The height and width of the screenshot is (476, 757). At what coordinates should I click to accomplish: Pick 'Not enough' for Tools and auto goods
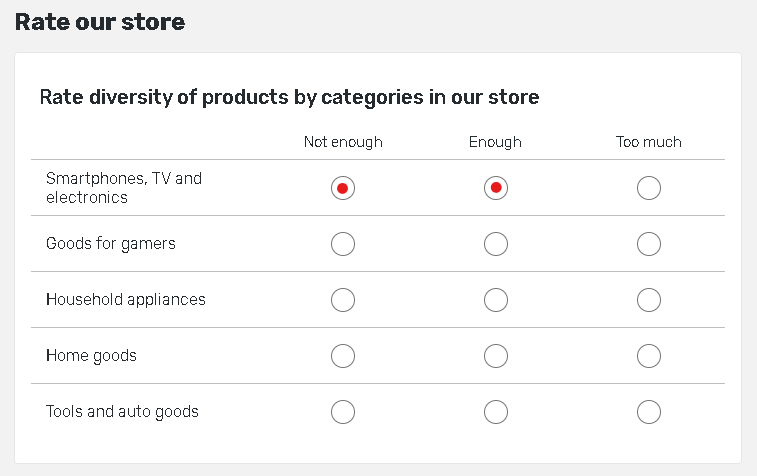(x=343, y=412)
